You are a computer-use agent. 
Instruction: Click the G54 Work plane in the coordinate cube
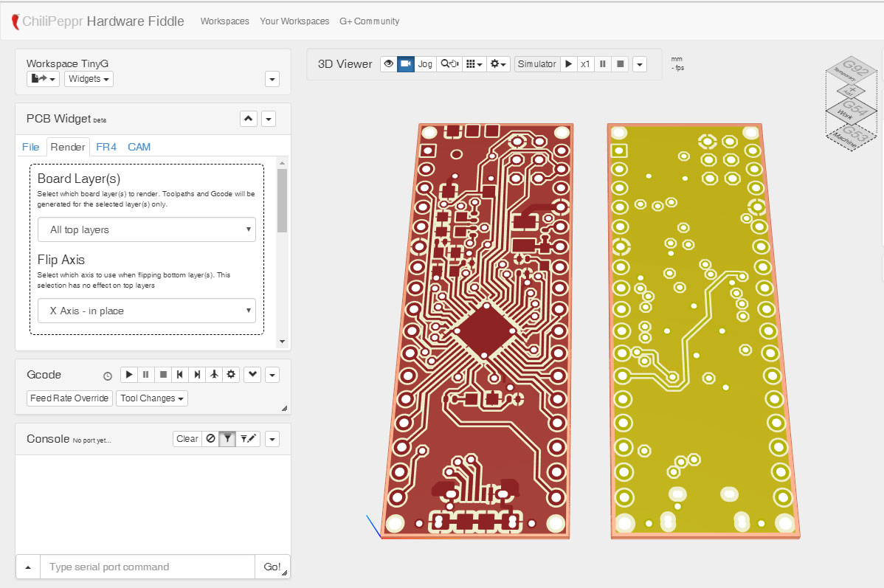click(852, 110)
